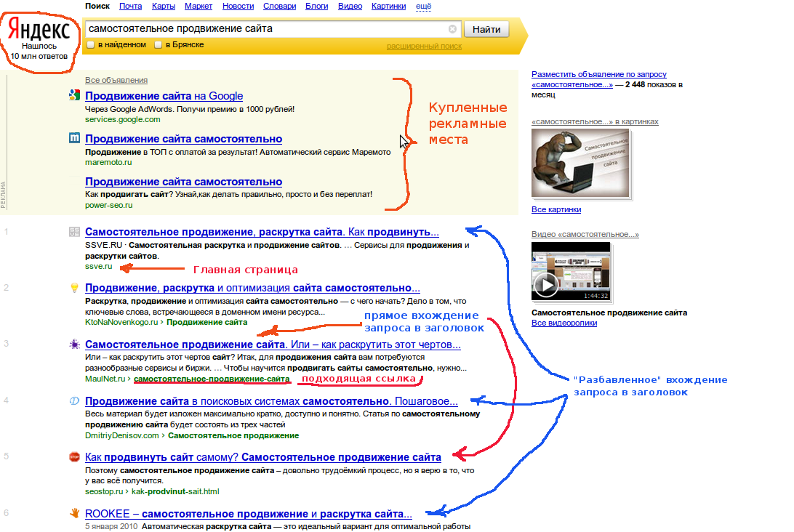Click the maremoto.ru ad favicon
The height and width of the screenshot is (532, 794).
(x=74, y=137)
